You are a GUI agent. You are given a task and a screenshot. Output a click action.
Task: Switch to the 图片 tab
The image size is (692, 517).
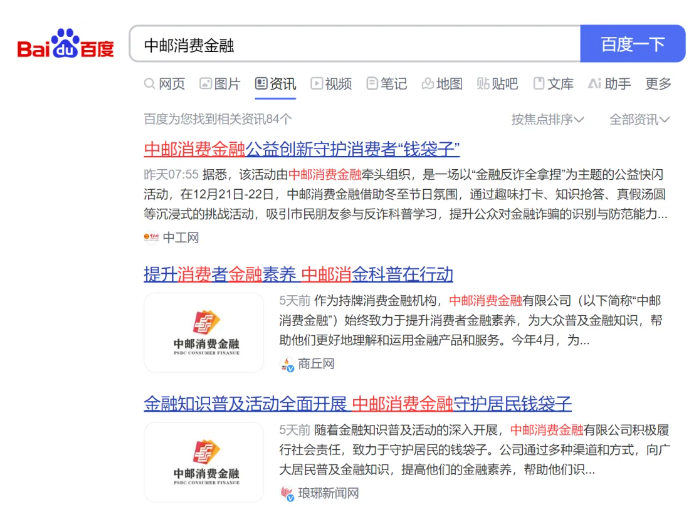220,83
